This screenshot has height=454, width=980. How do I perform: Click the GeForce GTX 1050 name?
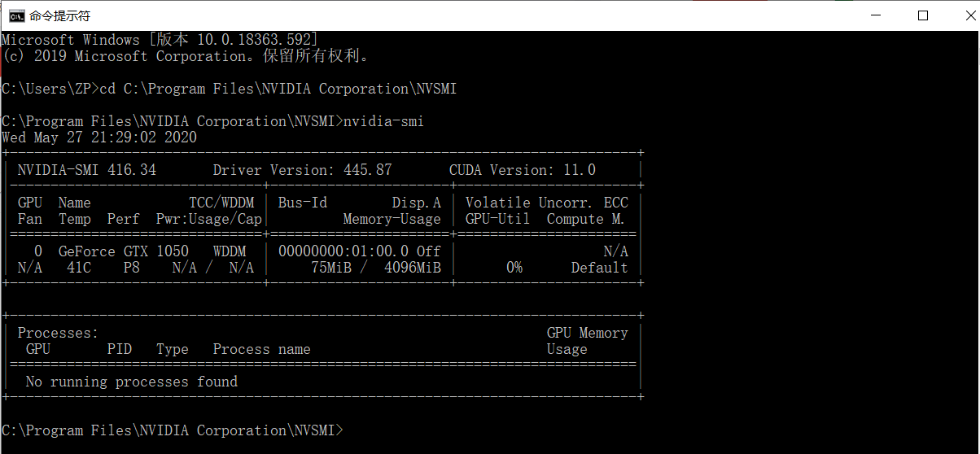[124, 251]
